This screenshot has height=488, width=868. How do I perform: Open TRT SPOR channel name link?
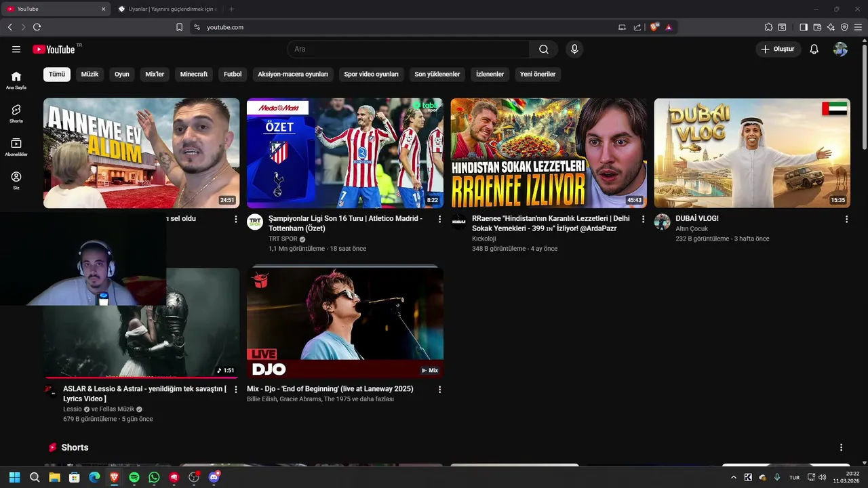click(x=283, y=239)
